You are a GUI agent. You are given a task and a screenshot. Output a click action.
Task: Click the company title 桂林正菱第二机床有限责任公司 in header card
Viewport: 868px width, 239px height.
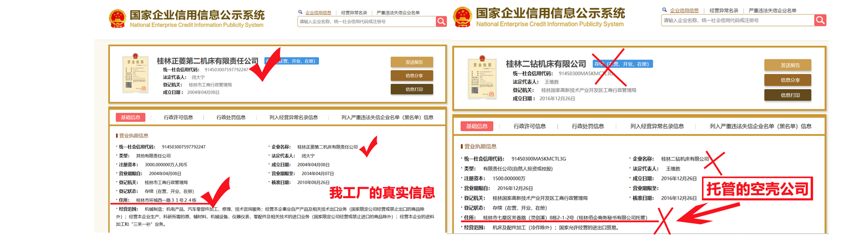tap(208, 61)
